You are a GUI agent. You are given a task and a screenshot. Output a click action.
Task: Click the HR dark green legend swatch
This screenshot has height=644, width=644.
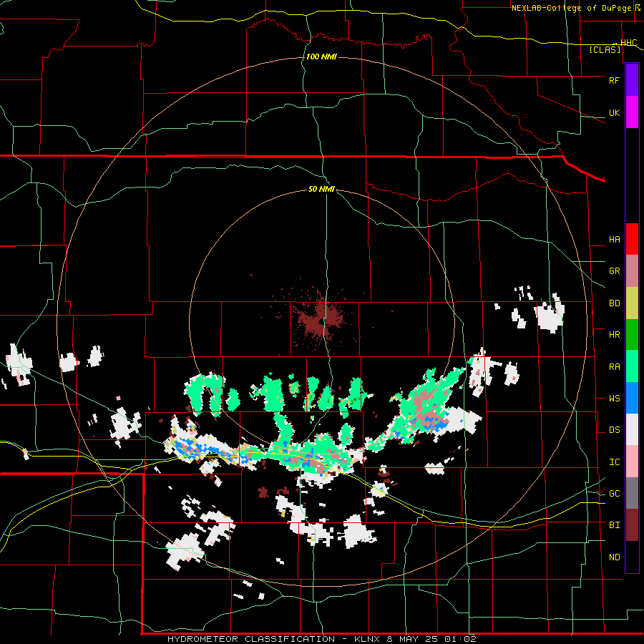coord(632,334)
